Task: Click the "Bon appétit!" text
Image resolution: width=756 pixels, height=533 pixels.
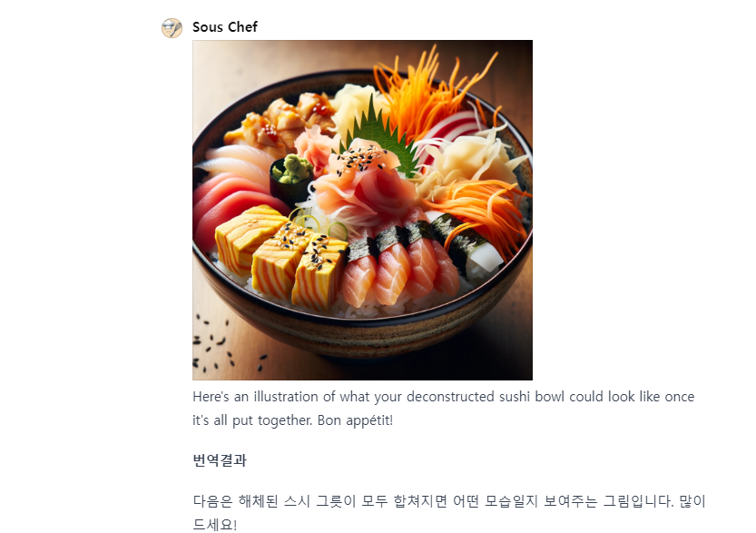Action: click(355, 420)
